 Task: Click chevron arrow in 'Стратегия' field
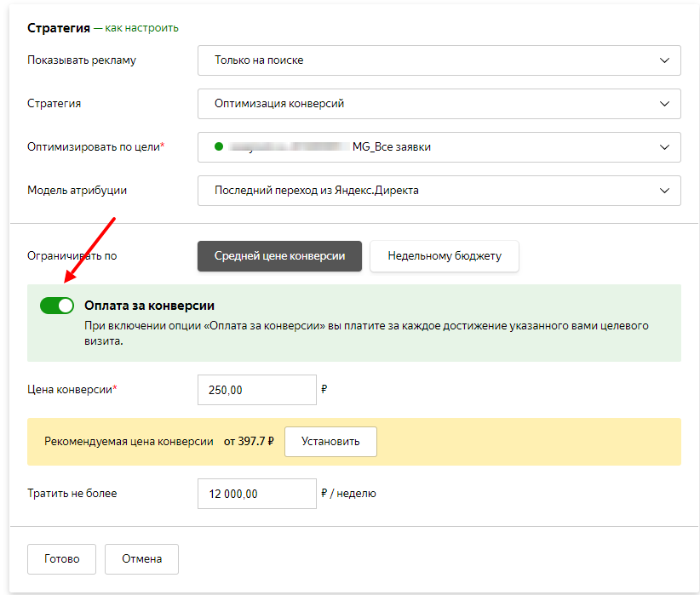click(x=664, y=104)
